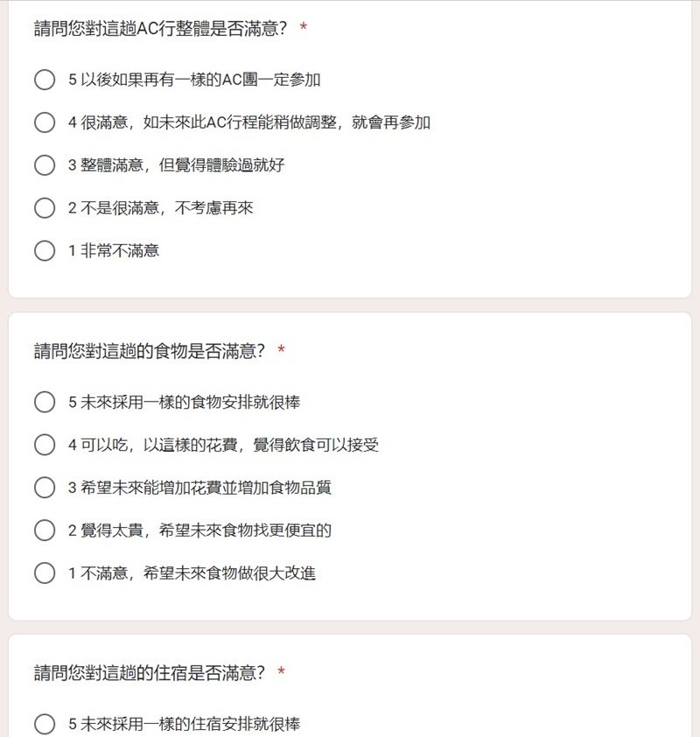
Task: Select radio '5 以後如果再有一樣的AC團一定參加'
Action: (x=45, y=80)
